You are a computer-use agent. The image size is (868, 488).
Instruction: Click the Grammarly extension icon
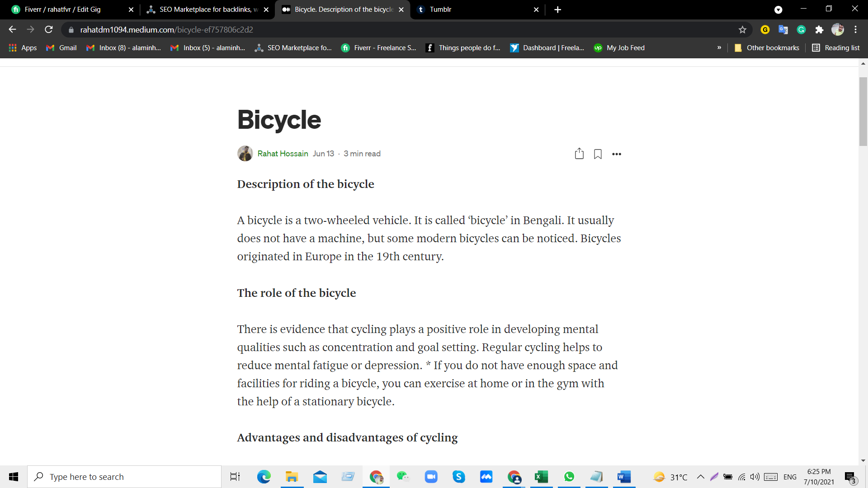(x=801, y=30)
